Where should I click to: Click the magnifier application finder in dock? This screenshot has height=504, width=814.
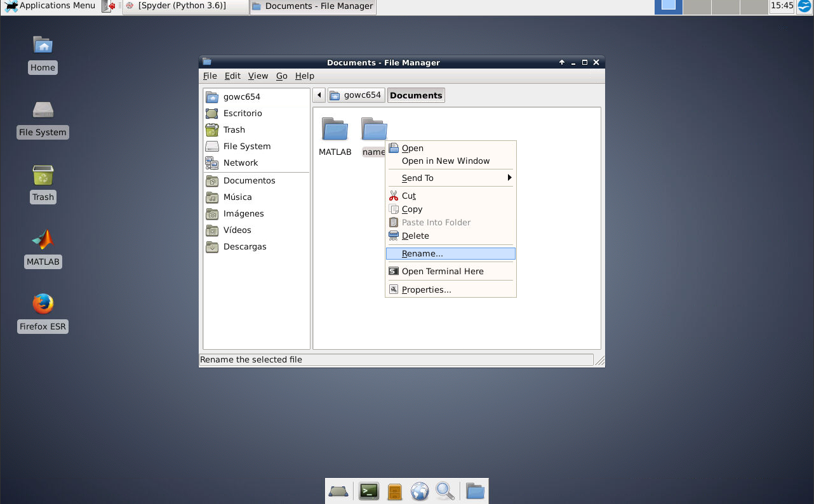tap(444, 491)
